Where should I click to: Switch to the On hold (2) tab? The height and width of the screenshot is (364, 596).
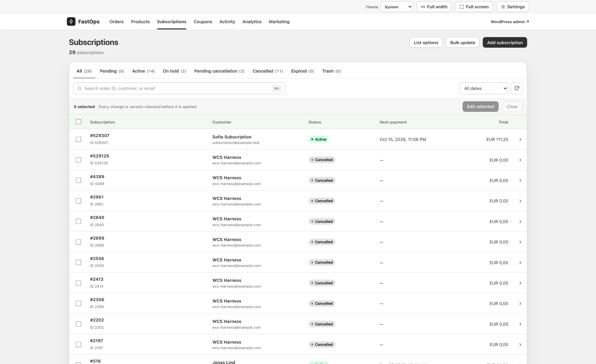tap(174, 71)
